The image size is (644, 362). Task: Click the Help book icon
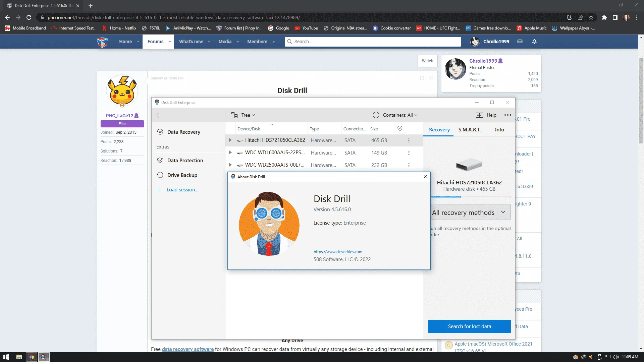479,115
